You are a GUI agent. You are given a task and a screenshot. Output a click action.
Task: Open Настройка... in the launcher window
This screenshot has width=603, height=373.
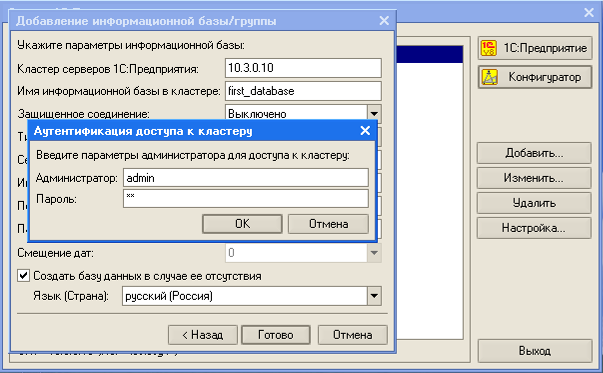click(x=534, y=228)
